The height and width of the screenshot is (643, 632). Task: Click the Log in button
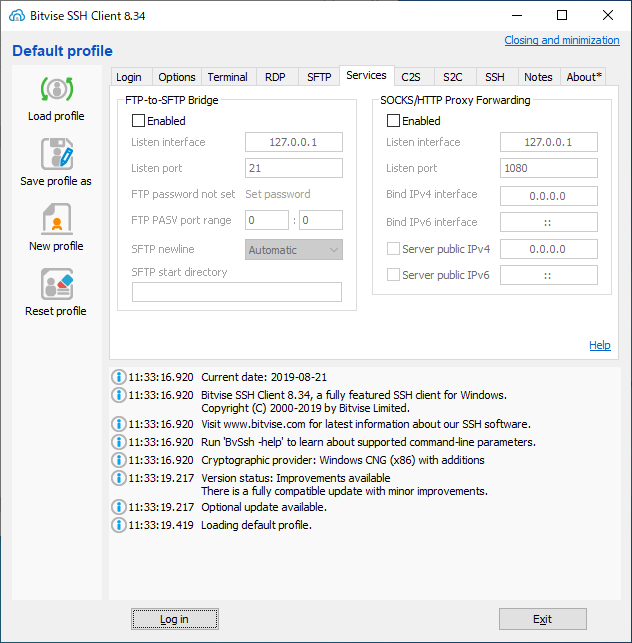tap(175, 619)
